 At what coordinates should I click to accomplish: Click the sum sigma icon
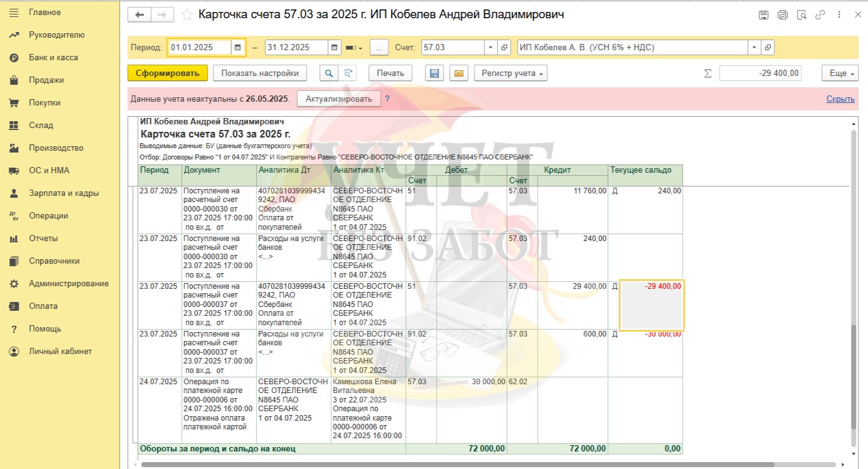[x=708, y=73]
